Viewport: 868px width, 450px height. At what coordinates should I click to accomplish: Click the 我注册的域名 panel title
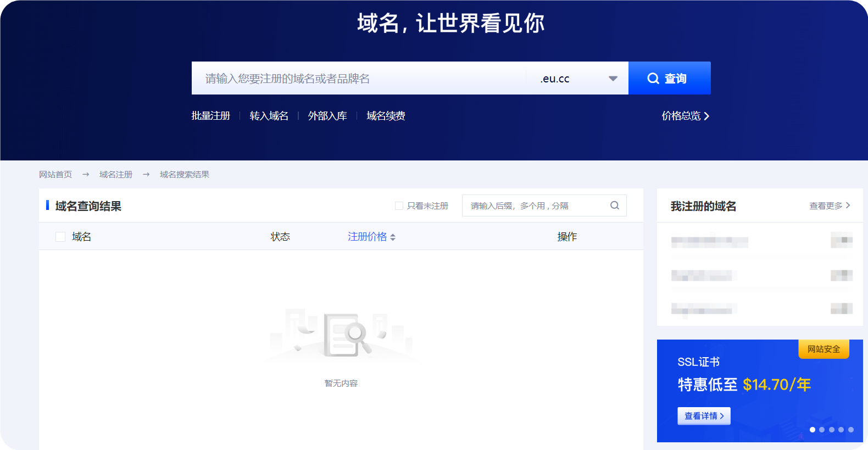click(703, 206)
